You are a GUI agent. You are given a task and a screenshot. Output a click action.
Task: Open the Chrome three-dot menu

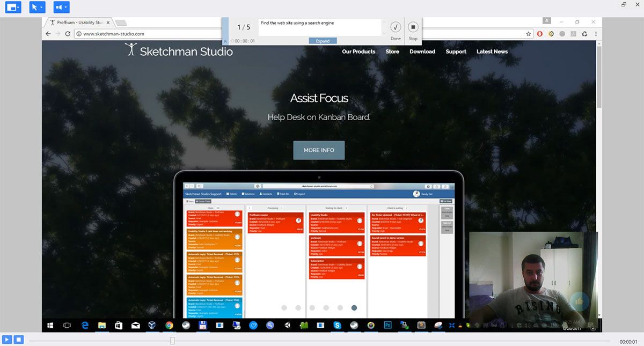pos(596,33)
